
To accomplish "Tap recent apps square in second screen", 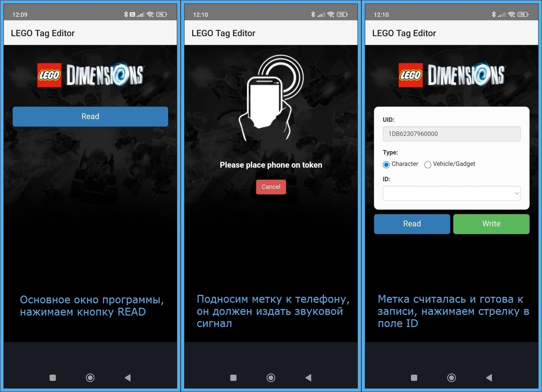I will pos(233,378).
